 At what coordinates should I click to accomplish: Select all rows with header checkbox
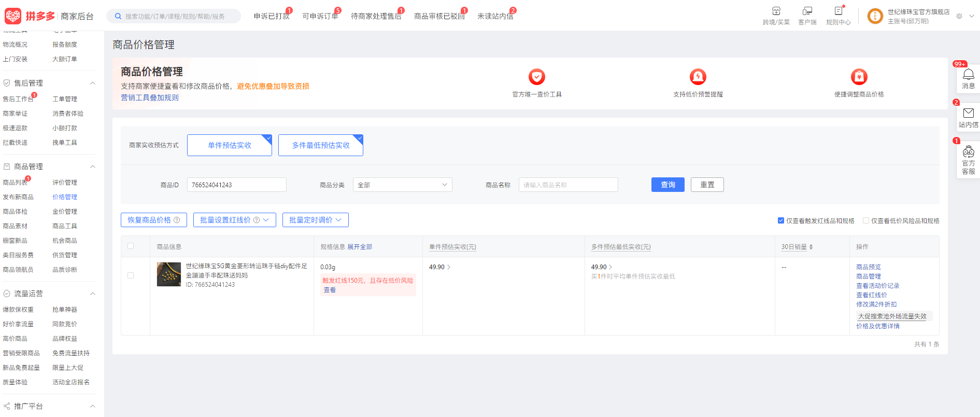pos(131,246)
